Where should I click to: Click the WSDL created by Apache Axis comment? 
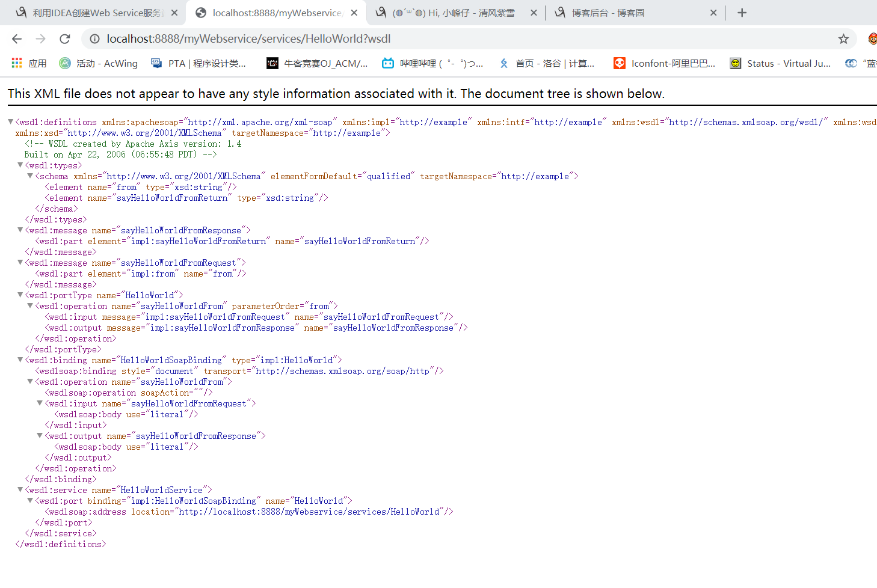pyautogui.click(x=133, y=149)
